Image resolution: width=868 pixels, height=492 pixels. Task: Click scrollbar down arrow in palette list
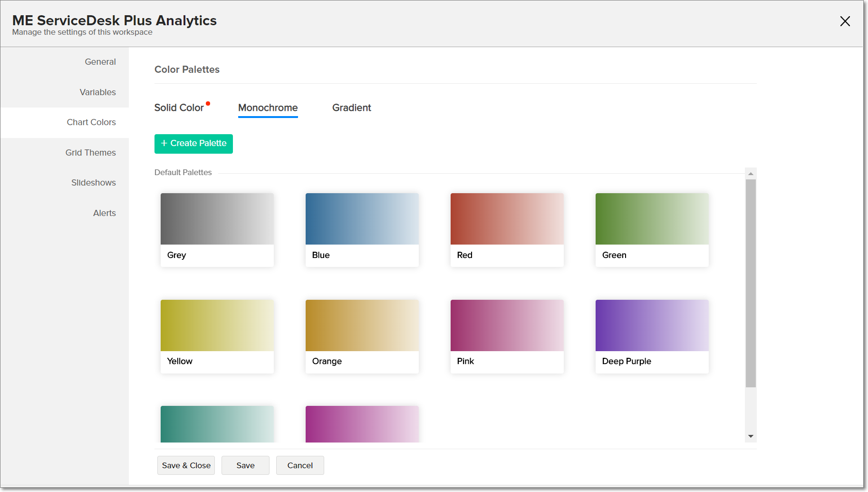[751, 436]
